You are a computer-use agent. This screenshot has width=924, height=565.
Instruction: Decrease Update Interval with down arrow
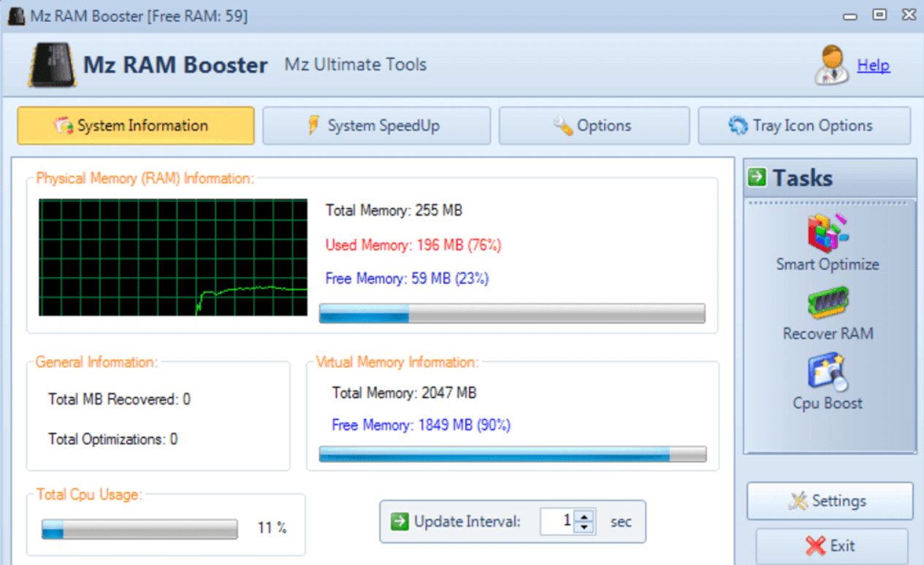coord(584,528)
